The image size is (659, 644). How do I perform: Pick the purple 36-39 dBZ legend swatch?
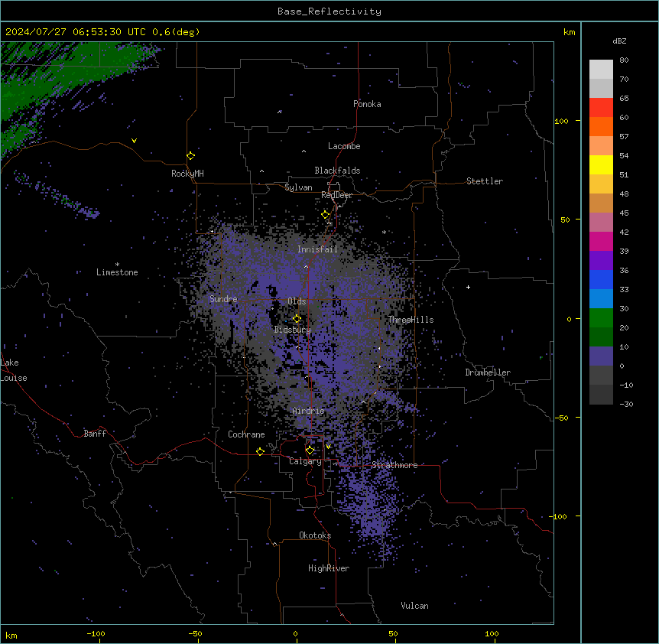(601, 261)
